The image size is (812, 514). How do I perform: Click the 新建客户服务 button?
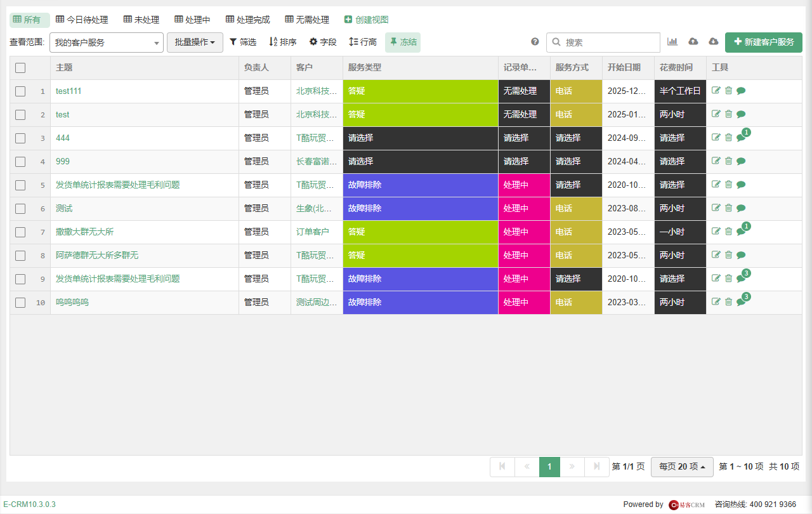[x=764, y=43]
